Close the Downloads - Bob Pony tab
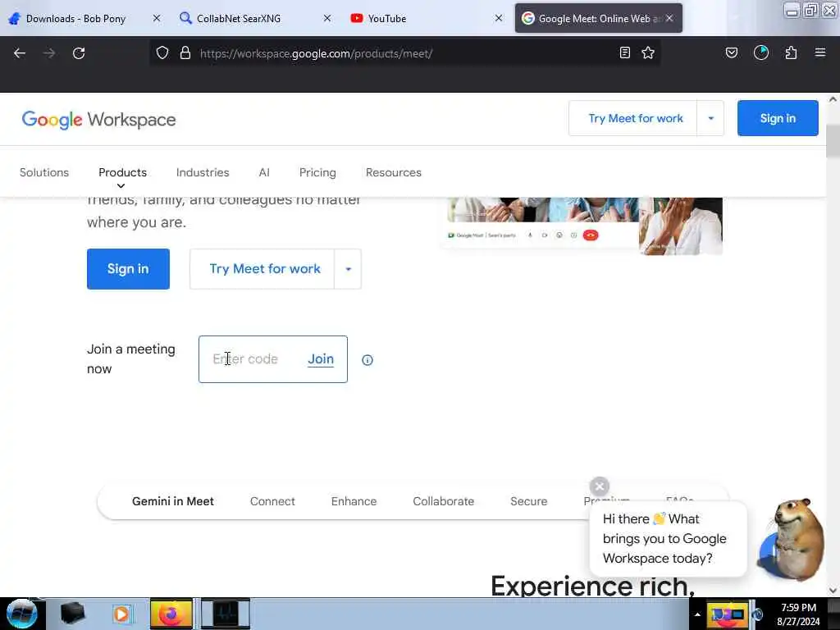Viewport: 840px width, 630px height. point(157,18)
